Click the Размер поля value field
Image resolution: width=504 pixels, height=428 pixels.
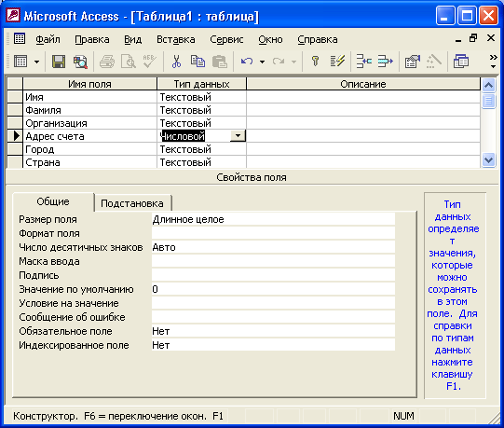tap(273, 219)
